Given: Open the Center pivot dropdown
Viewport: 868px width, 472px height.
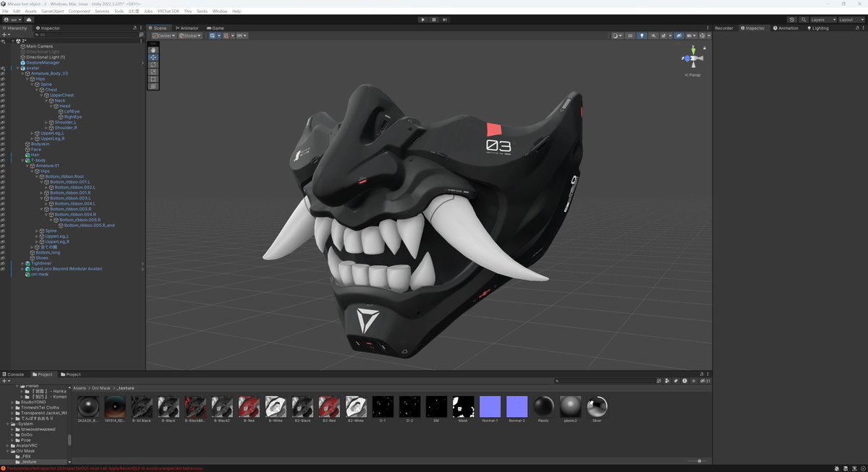Looking at the screenshot, I should (163, 35).
